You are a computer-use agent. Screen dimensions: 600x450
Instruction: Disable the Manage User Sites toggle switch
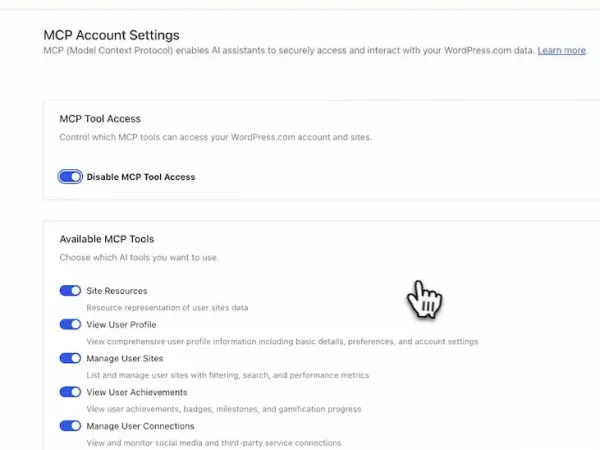pos(70,358)
